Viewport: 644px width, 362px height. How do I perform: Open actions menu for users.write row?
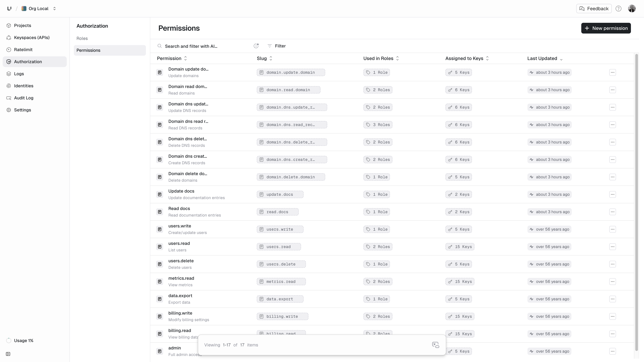(612, 229)
